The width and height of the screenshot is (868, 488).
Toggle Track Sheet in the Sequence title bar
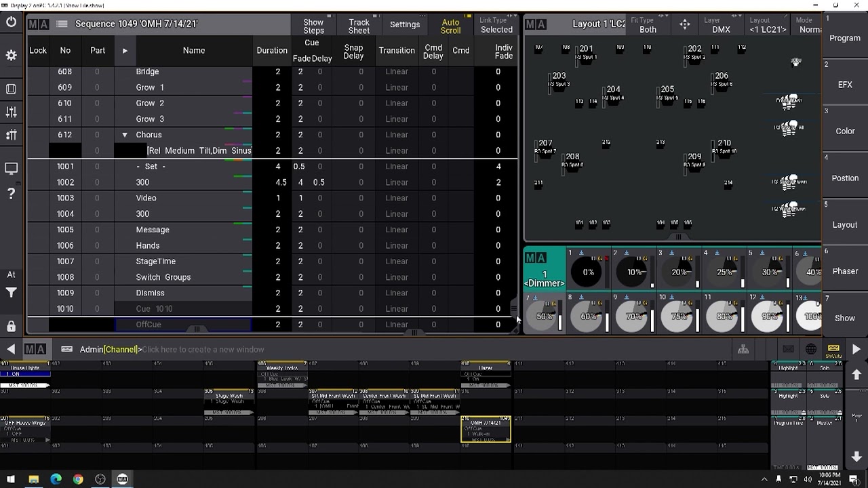[359, 26]
